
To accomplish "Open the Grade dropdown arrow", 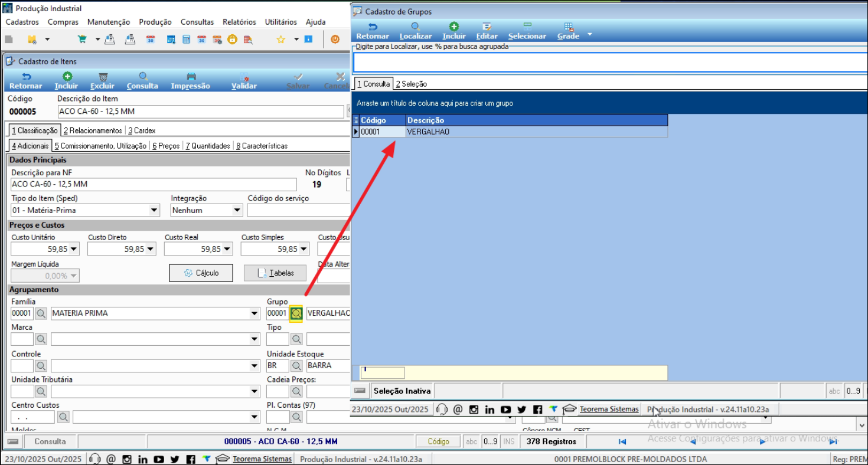I will pyautogui.click(x=589, y=35).
